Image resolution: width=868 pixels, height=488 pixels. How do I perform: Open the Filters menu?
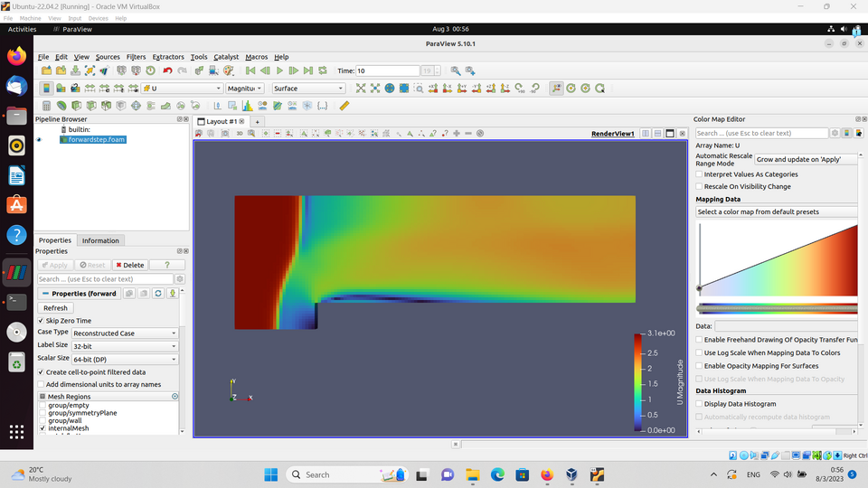136,57
